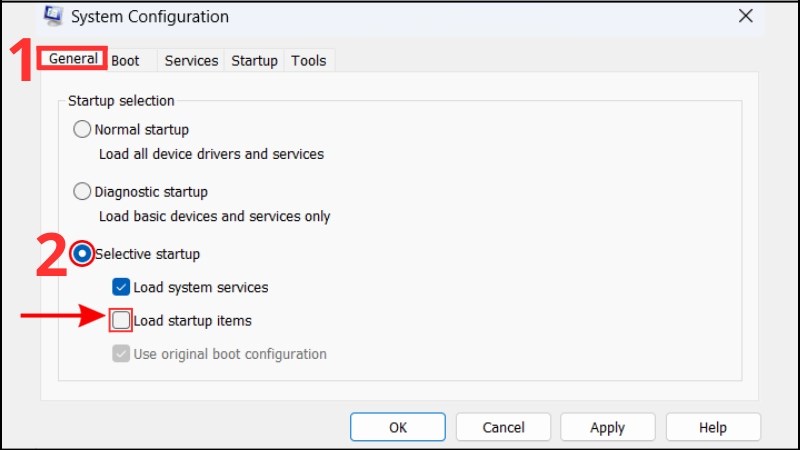The width and height of the screenshot is (800, 450).
Task: Uncheck Load system services
Action: [121, 287]
